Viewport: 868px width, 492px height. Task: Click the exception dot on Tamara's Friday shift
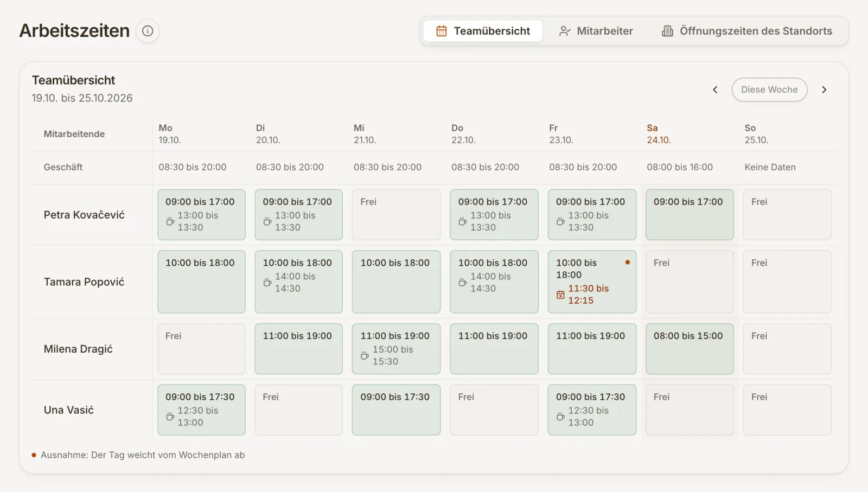628,262
